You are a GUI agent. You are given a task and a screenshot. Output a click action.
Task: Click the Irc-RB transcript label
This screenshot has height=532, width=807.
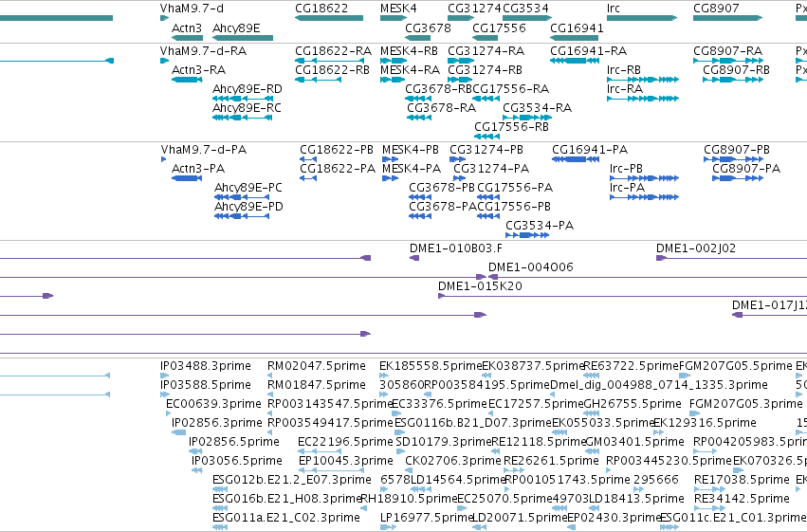pos(624,70)
